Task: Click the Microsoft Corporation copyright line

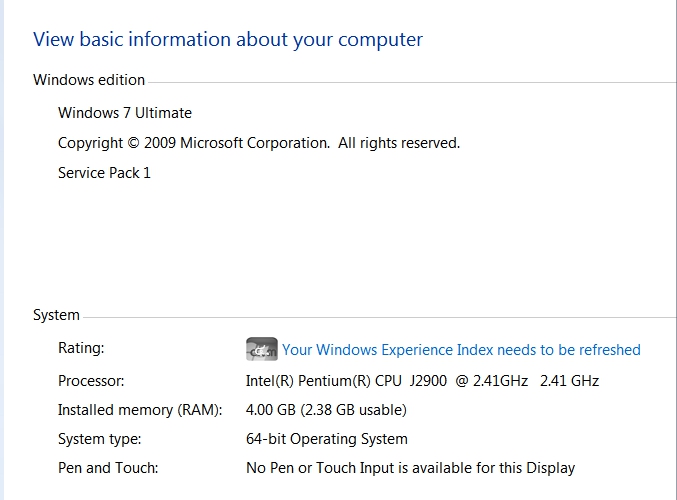Action: coord(259,143)
